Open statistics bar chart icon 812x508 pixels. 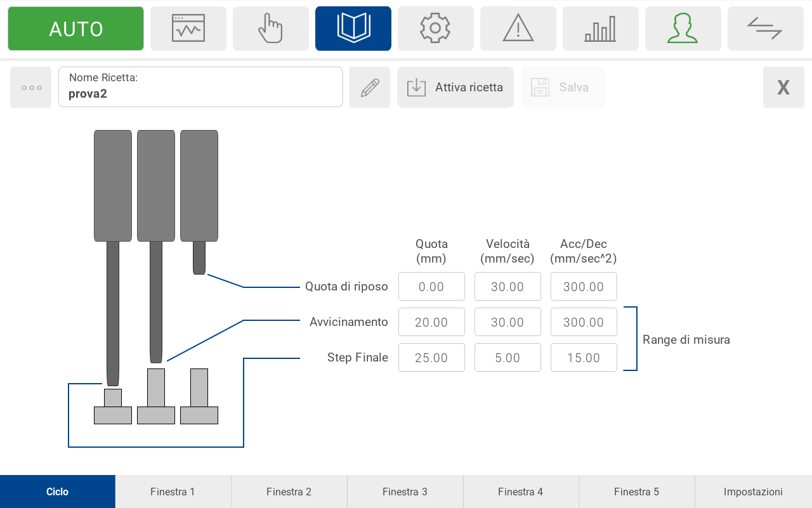point(600,29)
